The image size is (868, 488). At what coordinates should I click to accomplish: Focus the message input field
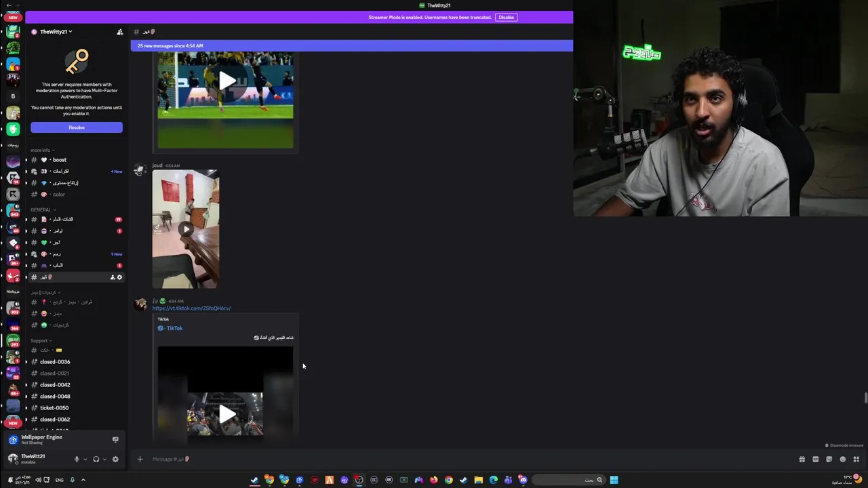click(x=468, y=460)
